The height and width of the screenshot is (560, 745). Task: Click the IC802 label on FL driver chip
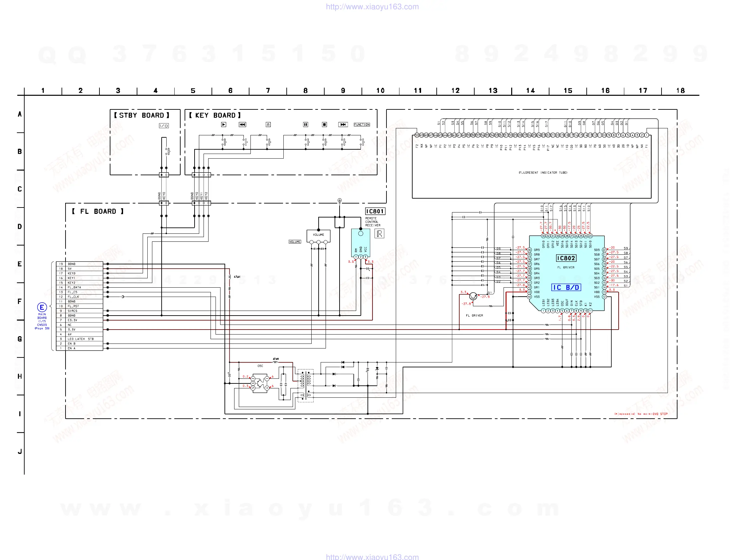(x=566, y=258)
